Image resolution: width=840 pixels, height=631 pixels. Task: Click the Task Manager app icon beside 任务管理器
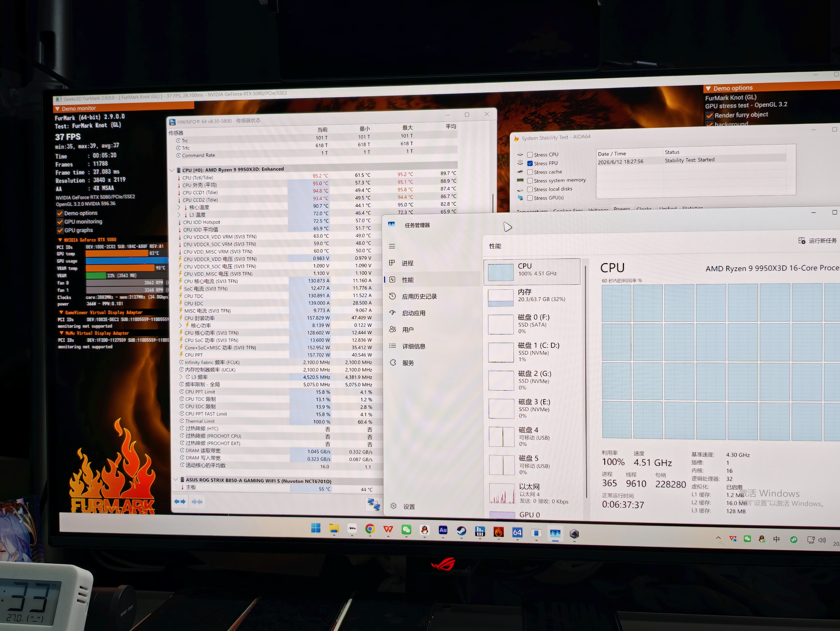pyautogui.click(x=391, y=224)
